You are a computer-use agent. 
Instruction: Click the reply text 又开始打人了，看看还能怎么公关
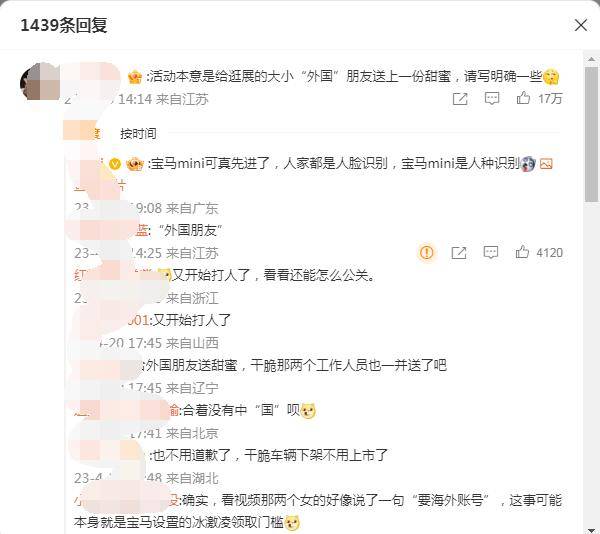(x=273, y=275)
